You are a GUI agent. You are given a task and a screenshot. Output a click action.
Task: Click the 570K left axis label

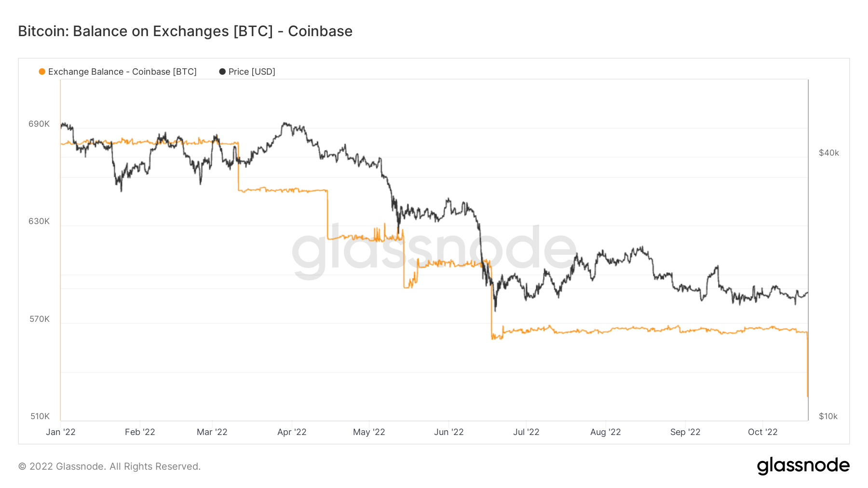[40, 319]
